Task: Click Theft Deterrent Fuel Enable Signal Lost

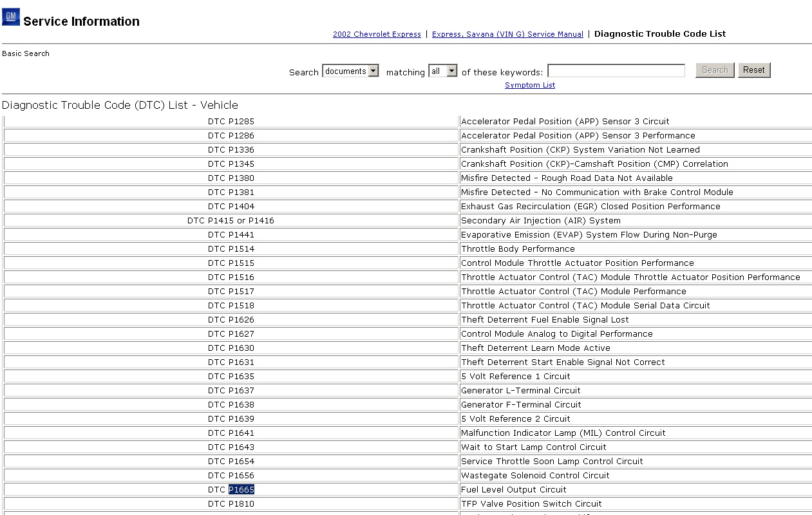Action: [x=545, y=319]
